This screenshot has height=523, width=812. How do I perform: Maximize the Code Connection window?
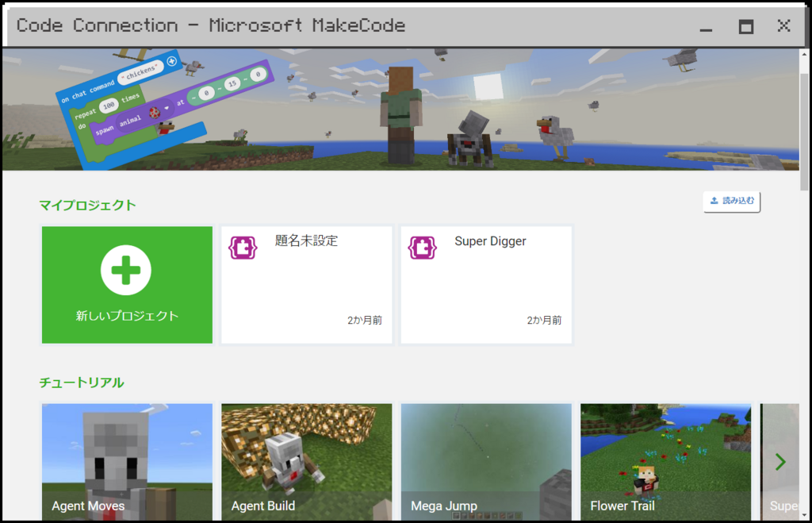click(x=745, y=26)
